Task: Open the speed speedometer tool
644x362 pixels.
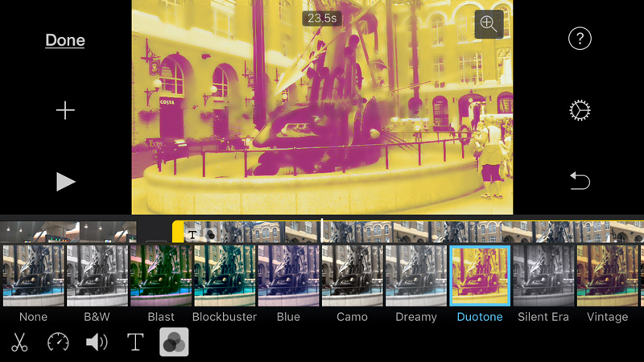Action: (x=58, y=342)
